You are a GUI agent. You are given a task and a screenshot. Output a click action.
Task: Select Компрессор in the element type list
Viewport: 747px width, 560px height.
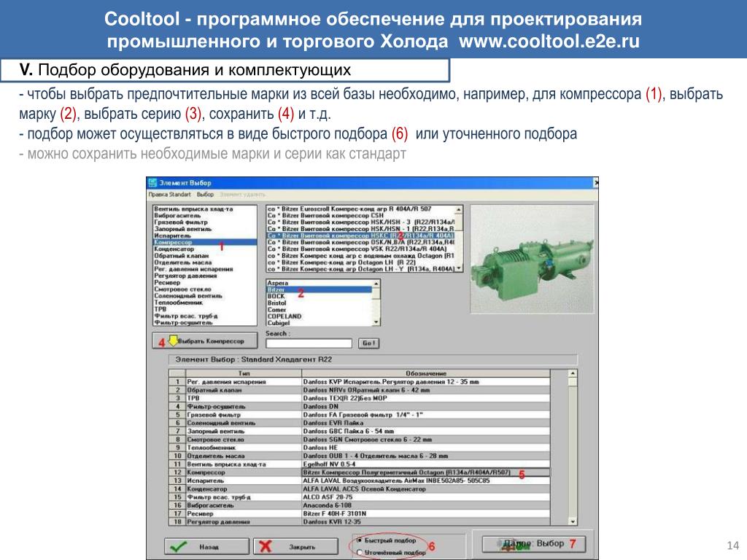pyautogui.click(x=205, y=242)
